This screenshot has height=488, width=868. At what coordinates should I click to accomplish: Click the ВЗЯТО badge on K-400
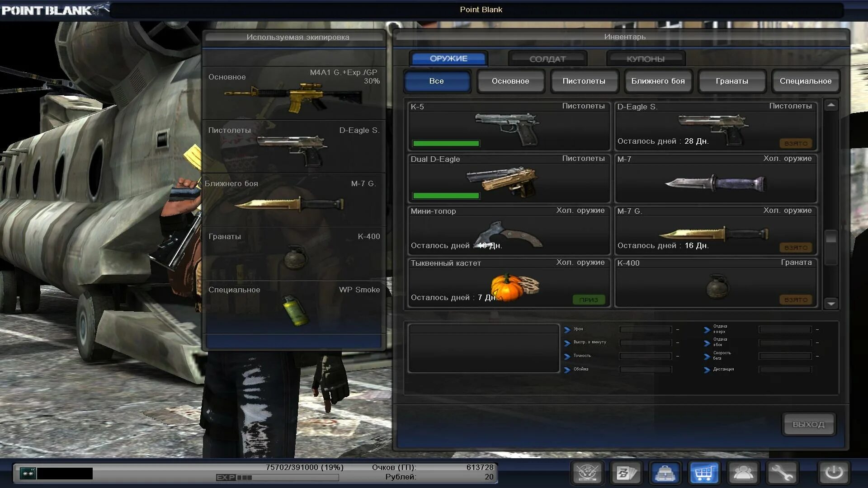[x=796, y=300]
